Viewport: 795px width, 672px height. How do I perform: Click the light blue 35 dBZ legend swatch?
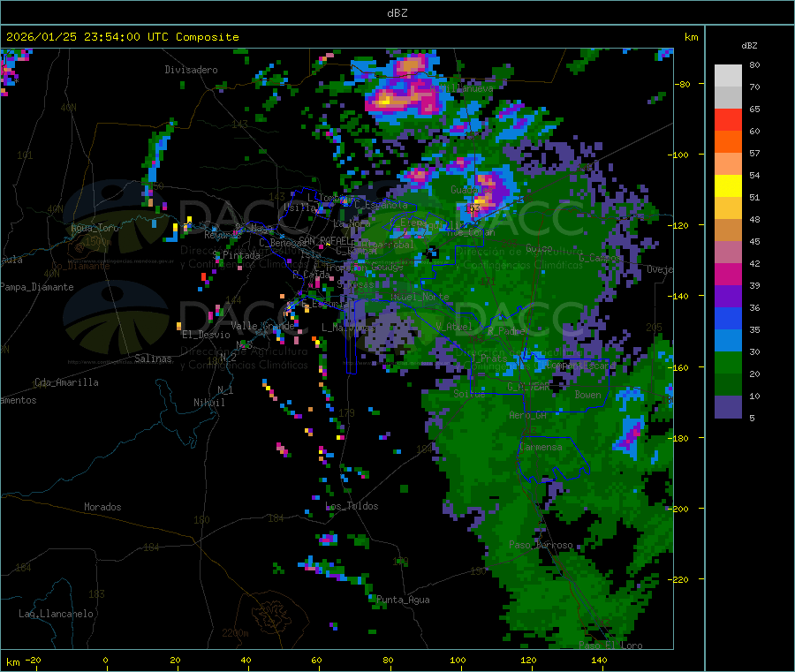(728, 341)
